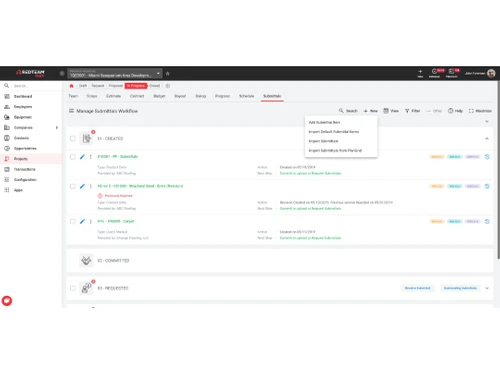Viewport: 500px width, 375px height.
Task: Check the 01 - CREATED group checkbox
Action: point(73,138)
